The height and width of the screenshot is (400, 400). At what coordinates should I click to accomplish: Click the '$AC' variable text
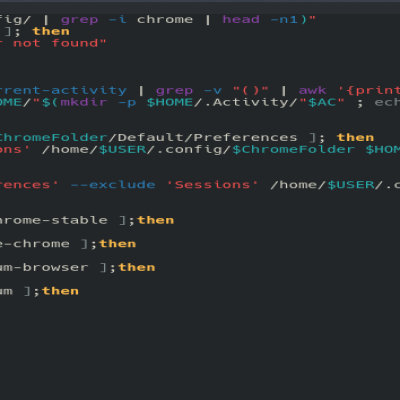click(322, 102)
